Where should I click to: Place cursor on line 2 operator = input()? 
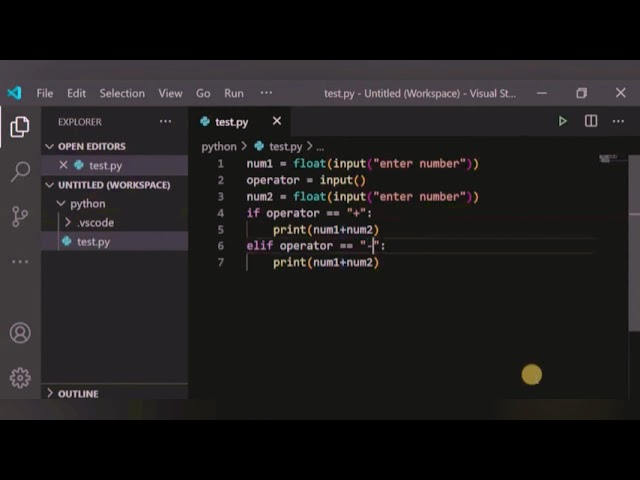306,180
